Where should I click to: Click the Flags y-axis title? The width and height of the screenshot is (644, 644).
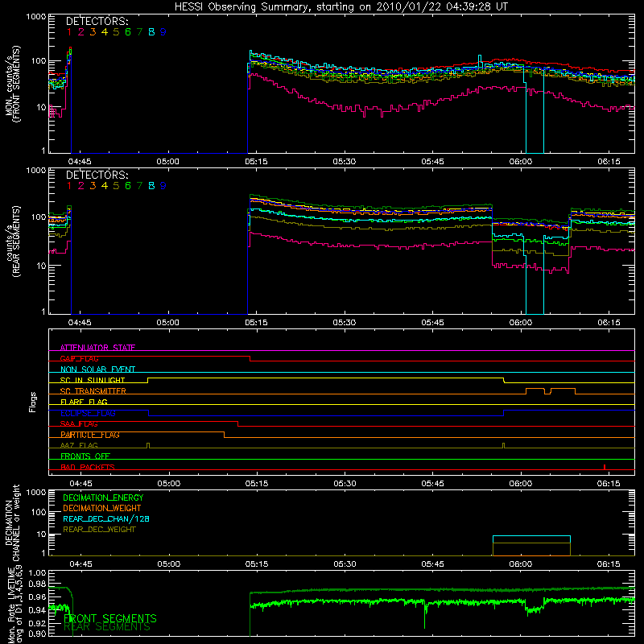(33, 402)
